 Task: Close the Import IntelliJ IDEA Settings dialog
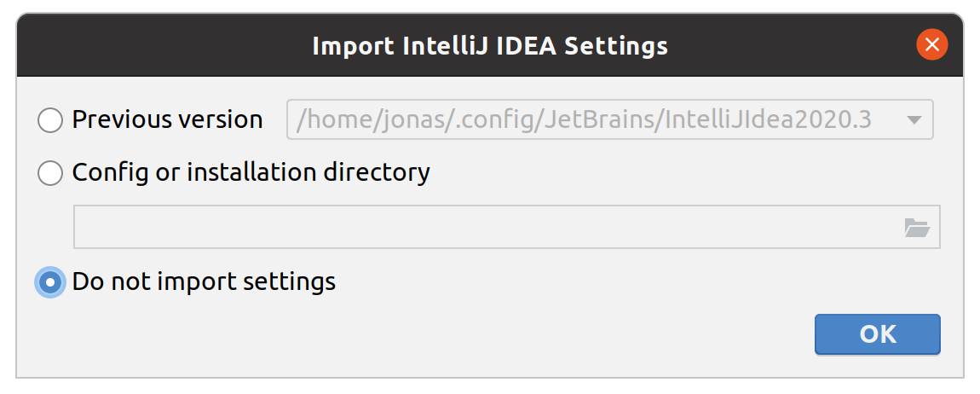pyautogui.click(x=932, y=45)
